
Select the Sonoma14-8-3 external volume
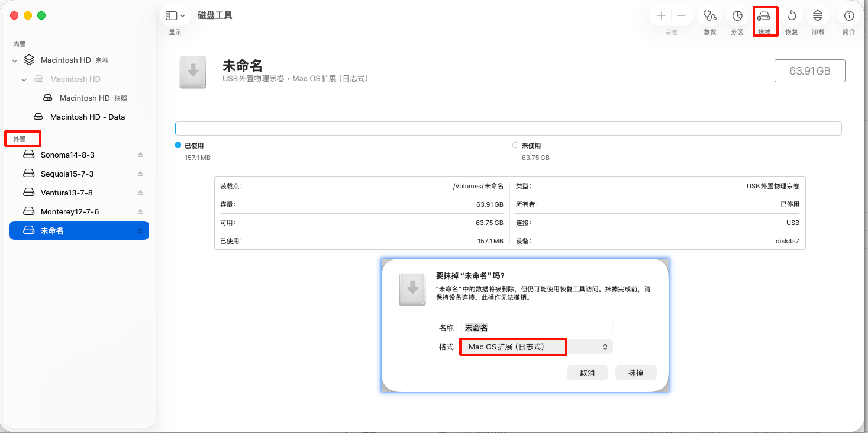(x=79, y=155)
